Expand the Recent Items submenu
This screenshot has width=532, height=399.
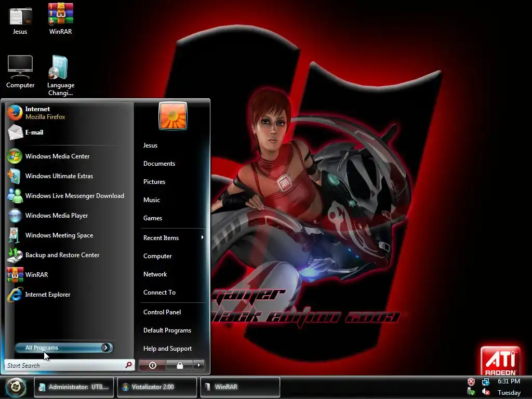[173, 238]
